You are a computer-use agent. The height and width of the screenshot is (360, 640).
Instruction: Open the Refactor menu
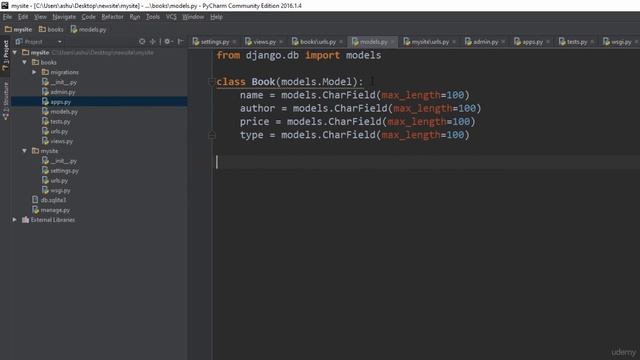112,17
